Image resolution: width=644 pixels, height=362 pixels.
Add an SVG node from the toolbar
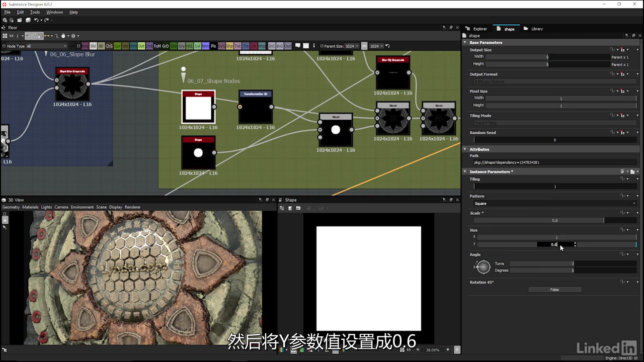click(x=222, y=46)
